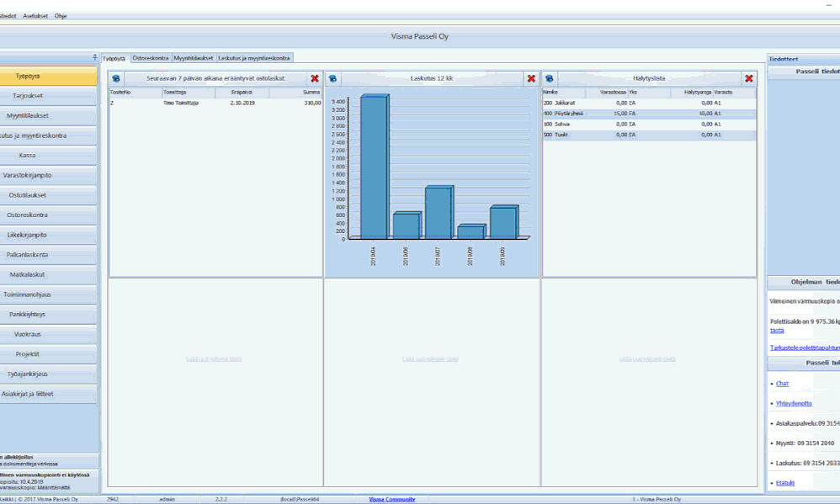Sort by the Hälytysraja column header
Screen dimensions: 840x504
[x=692, y=92]
